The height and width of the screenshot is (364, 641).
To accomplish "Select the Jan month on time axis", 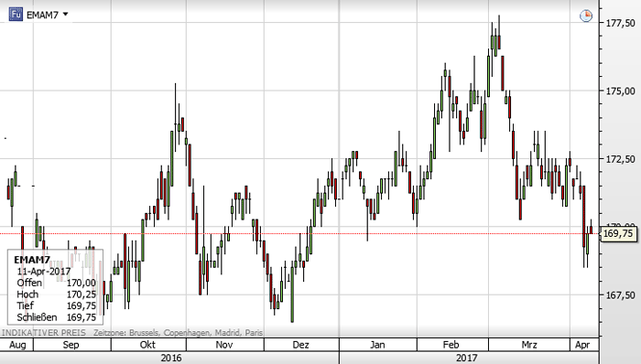I will (377, 345).
